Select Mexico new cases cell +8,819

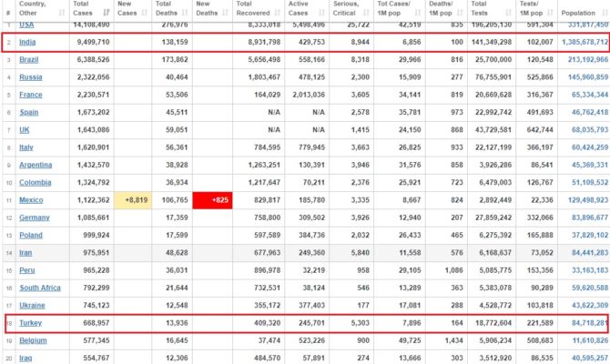click(133, 200)
